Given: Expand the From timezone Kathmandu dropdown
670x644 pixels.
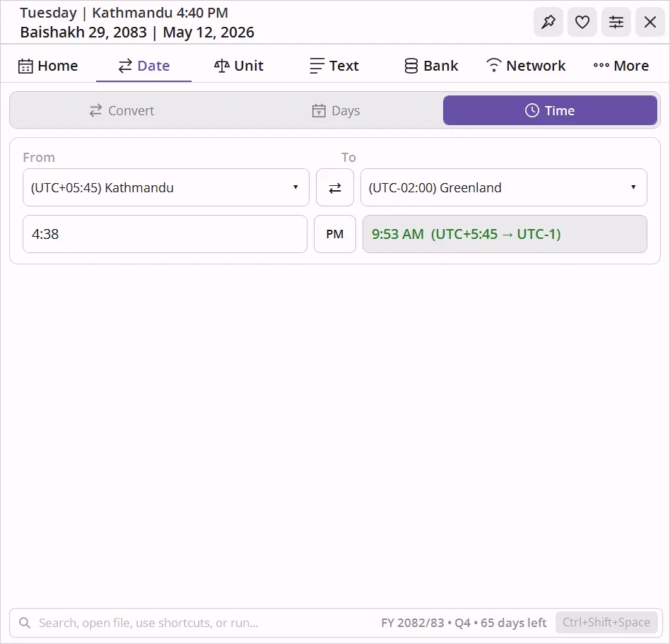Looking at the screenshot, I should pyautogui.click(x=166, y=187).
